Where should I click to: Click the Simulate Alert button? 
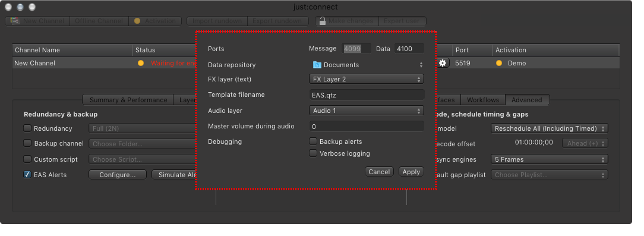click(174, 175)
